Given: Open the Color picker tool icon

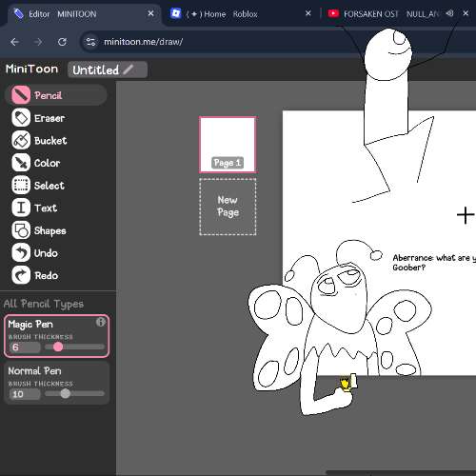Looking at the screenshot, I should [21, 163].
